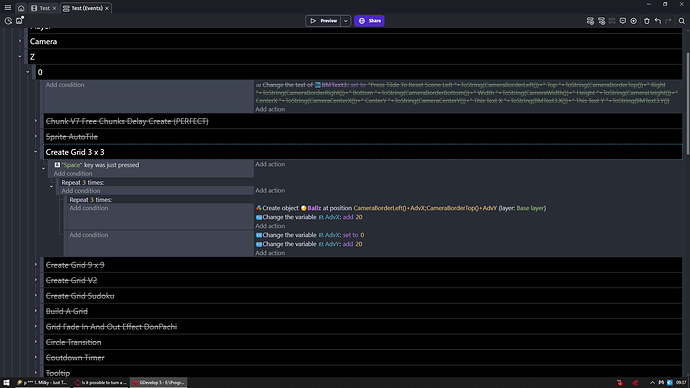Select the Test (Events) tab

83,8
